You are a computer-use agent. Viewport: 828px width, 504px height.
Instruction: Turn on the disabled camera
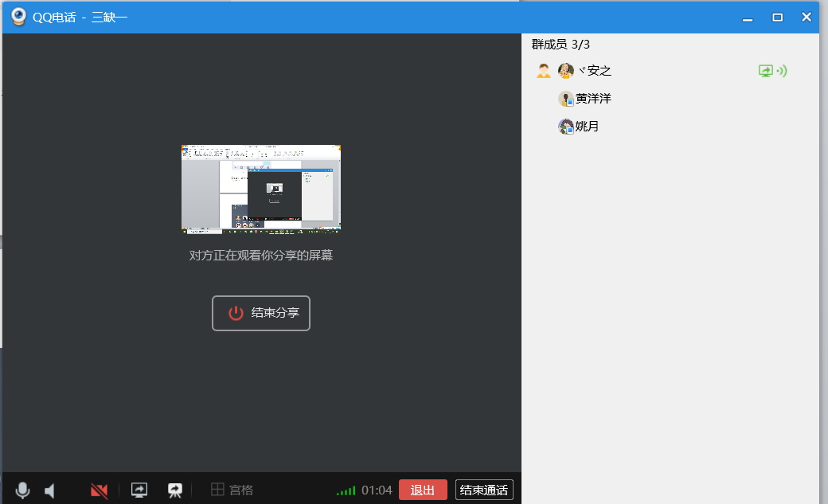100,490
